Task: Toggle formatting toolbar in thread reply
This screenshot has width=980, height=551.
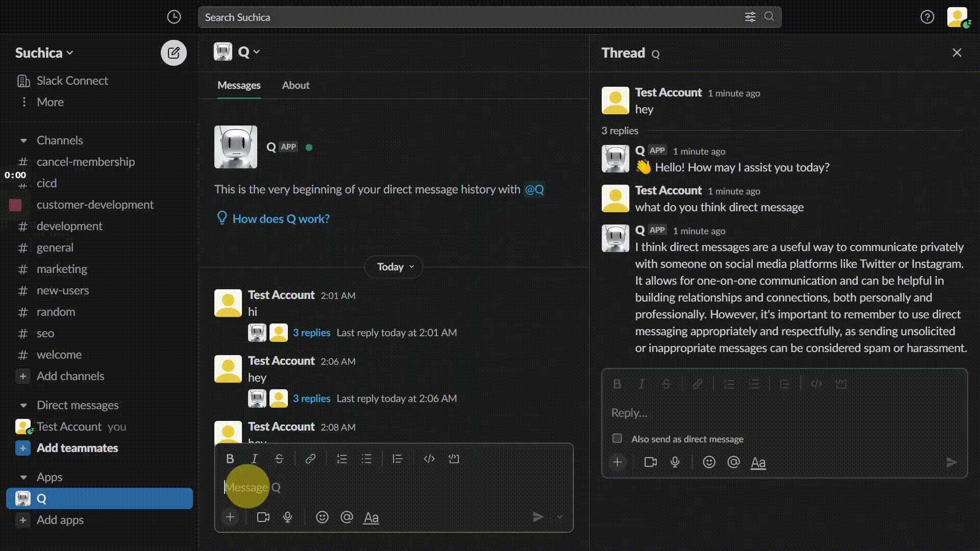Action: click(x=758, y=463)
